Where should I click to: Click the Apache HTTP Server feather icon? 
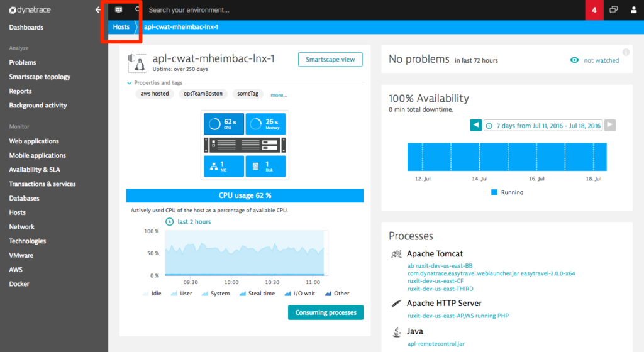click(x=396, y=304)
